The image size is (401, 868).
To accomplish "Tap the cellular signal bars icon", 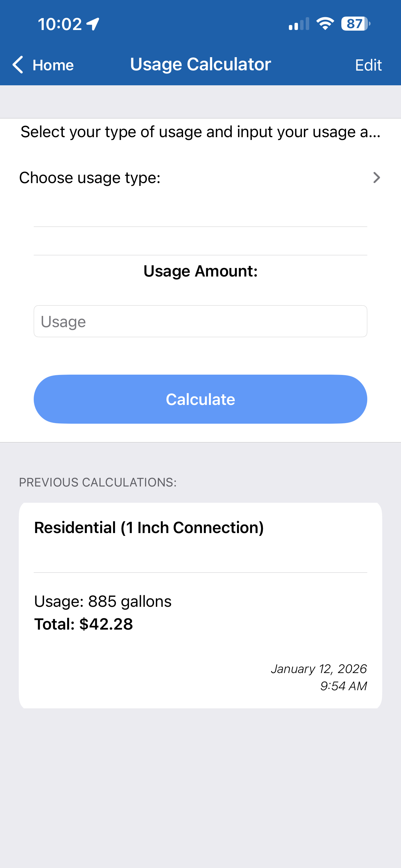I will coord(299,24).
